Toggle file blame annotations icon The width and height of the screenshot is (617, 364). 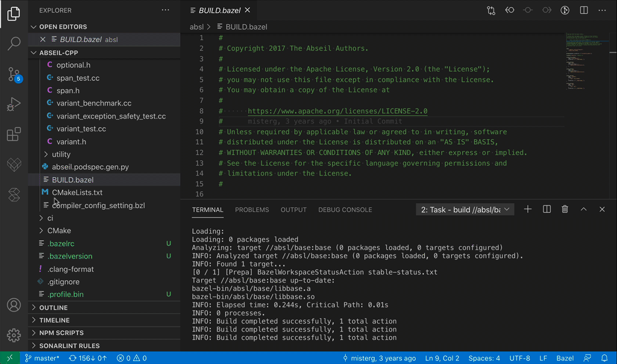coord(565,10)
